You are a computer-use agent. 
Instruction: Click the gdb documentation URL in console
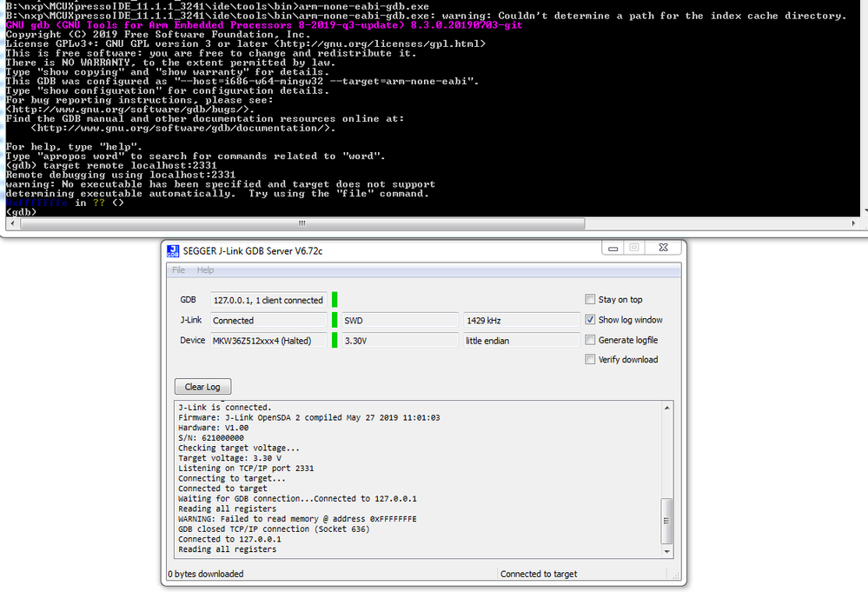pos(182,128)
